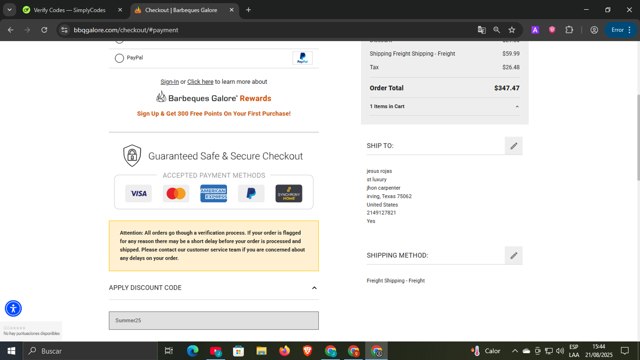
Task: Click the Mastercard icon
Action: (x=176, y=193)
